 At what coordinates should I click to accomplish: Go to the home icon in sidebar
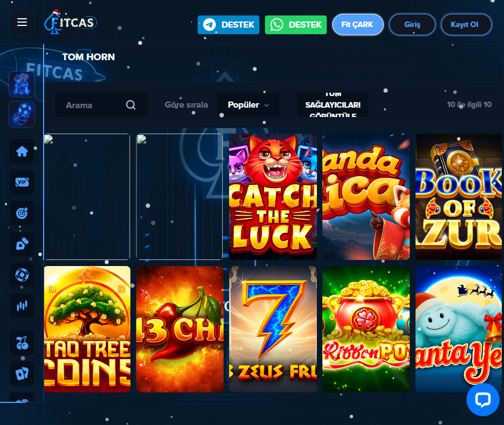point(22,151)
